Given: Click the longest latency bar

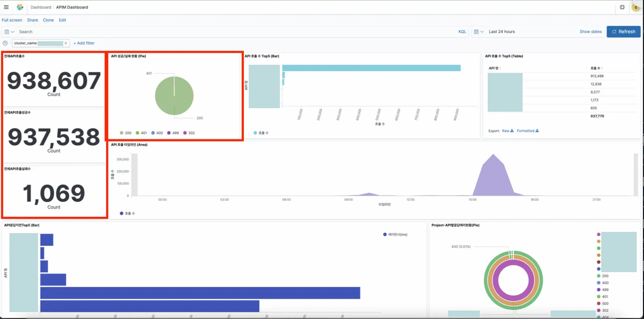Looking at the screenshot, I should (200, 293).
